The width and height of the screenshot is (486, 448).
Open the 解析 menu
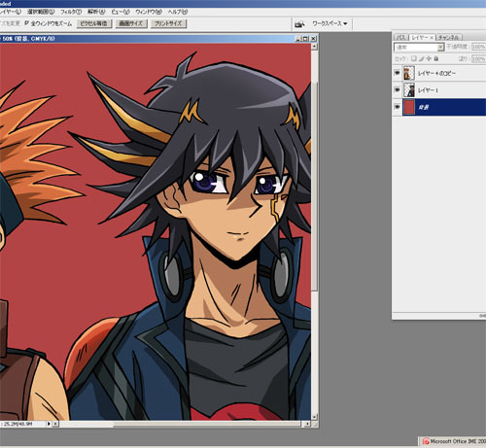point(96,12)
